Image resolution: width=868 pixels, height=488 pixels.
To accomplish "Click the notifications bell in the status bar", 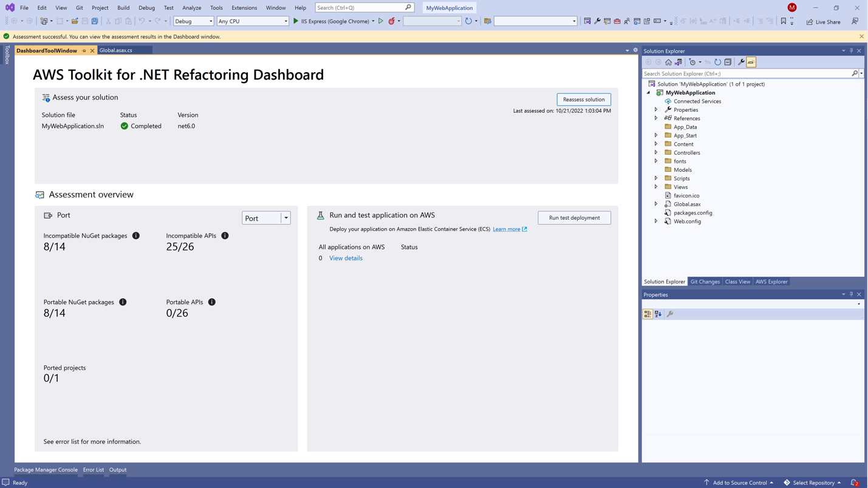I will (854, 483).
